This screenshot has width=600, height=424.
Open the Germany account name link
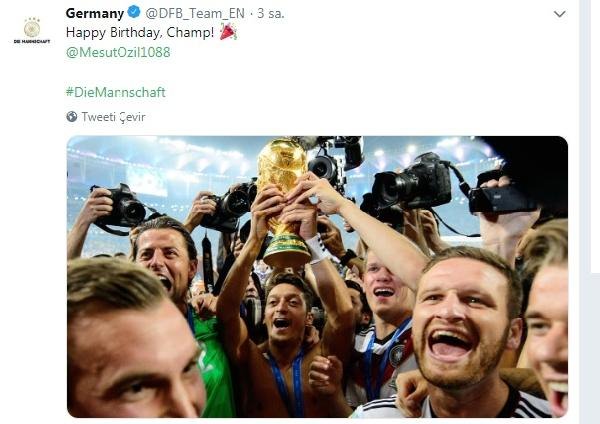point(95,13)
